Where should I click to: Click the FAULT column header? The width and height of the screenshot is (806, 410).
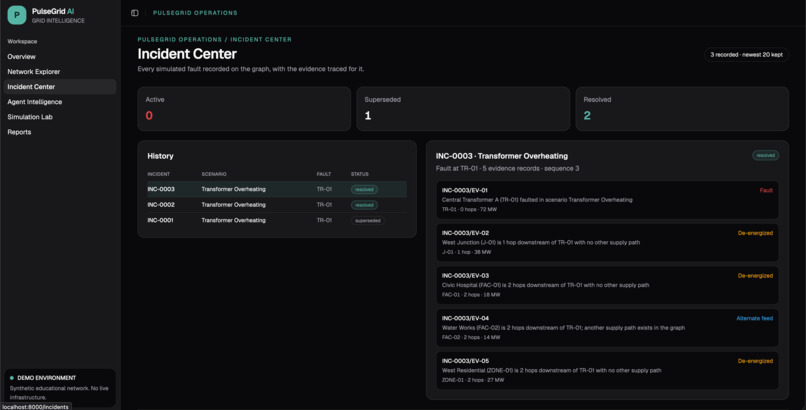point(324,174)
